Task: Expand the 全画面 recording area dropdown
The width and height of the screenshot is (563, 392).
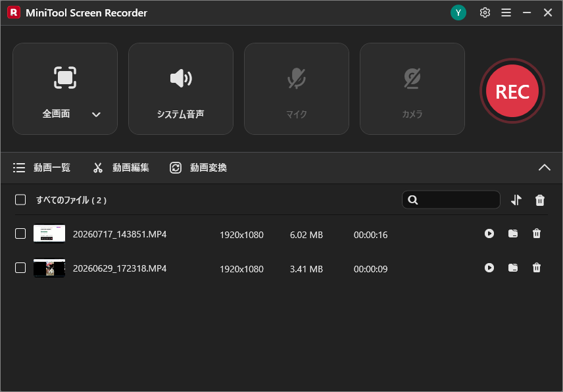Action: [96, 114]
